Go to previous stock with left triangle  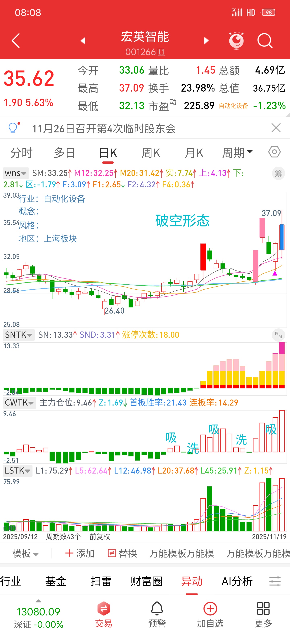83,40
